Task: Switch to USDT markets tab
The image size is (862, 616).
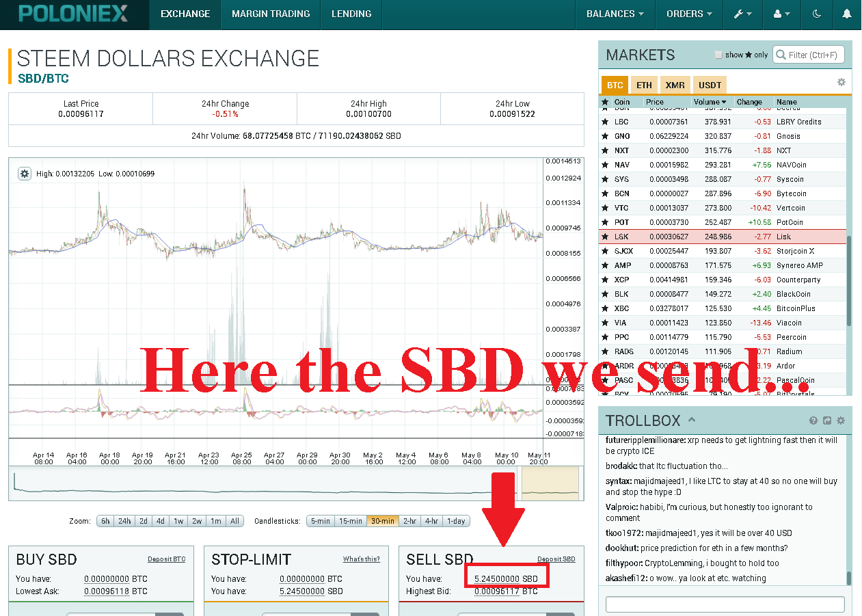Action: click(710, 85)
